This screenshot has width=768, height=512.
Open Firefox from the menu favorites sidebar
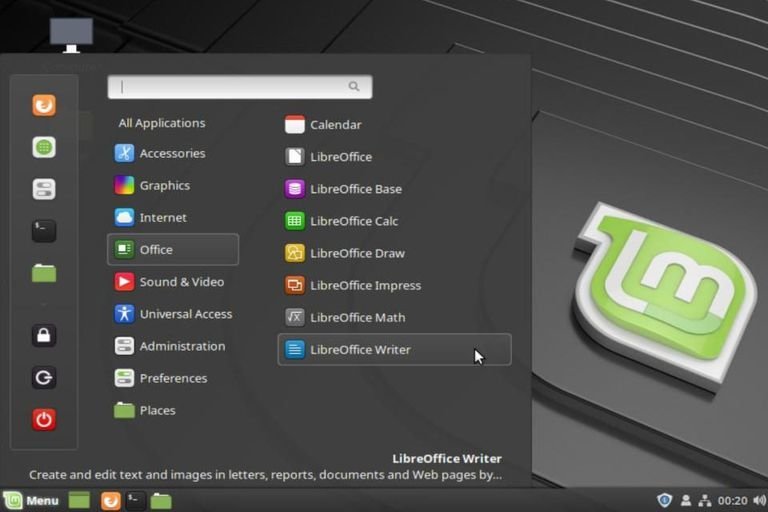pos(44,105)
